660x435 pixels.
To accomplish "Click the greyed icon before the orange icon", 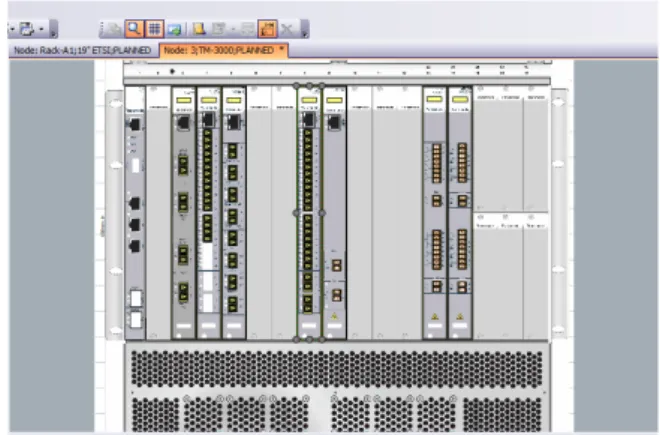I will pos(248,29).
